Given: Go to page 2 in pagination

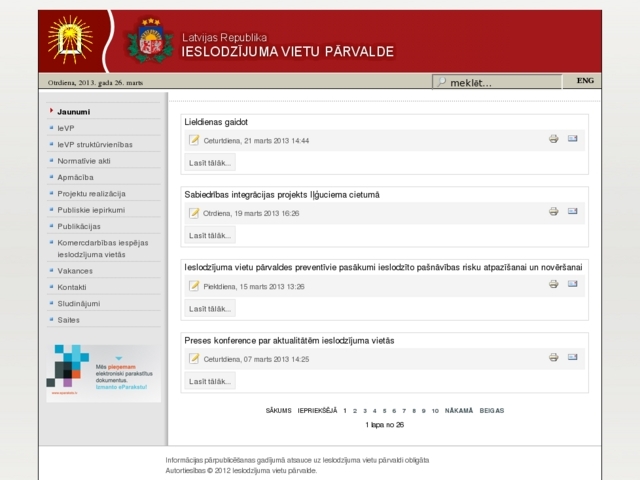Looking at the screenshot, I should (355, 411).
